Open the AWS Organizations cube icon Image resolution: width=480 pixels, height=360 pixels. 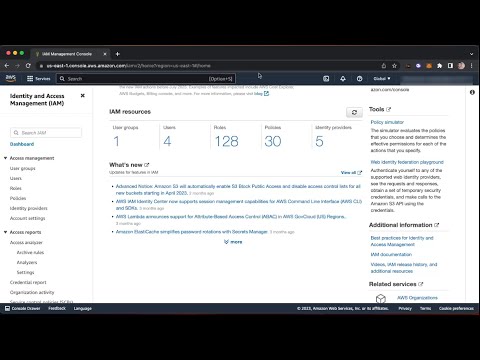(x=381, y=298)
